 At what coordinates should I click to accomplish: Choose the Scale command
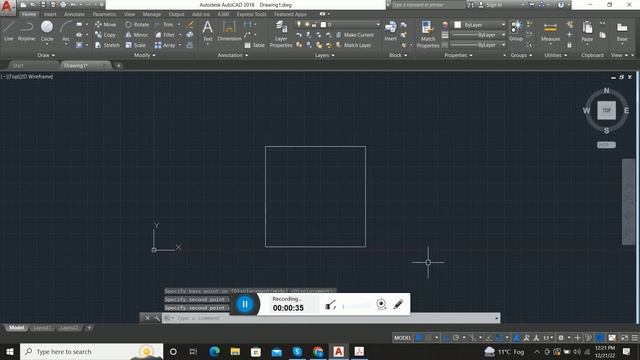[136, 45]
